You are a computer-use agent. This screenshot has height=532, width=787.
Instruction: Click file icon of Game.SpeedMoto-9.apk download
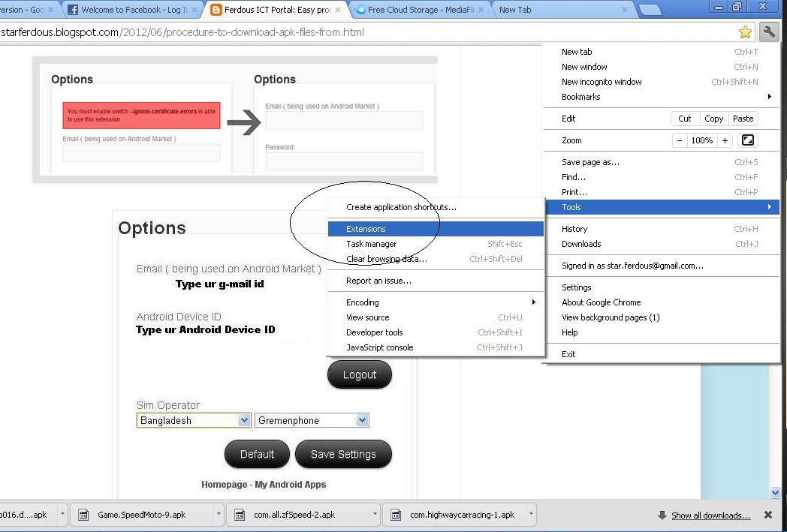click(83, 515)
